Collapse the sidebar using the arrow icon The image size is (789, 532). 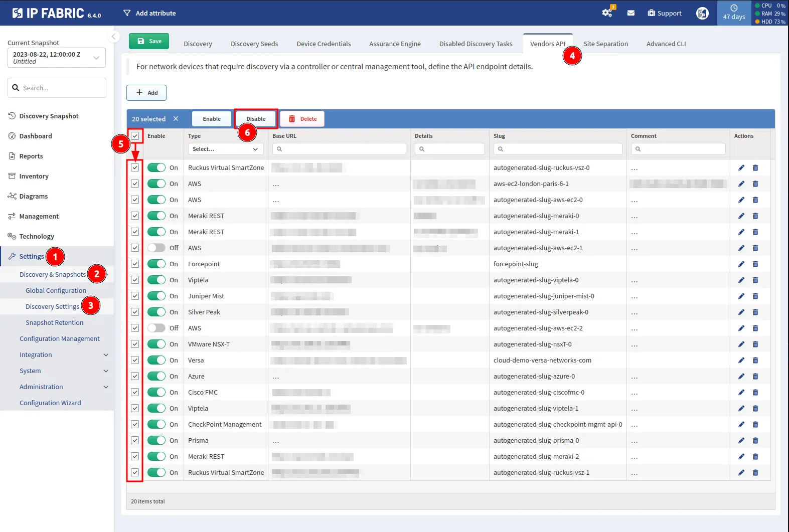pyautogui.click(x=114, y=37)
